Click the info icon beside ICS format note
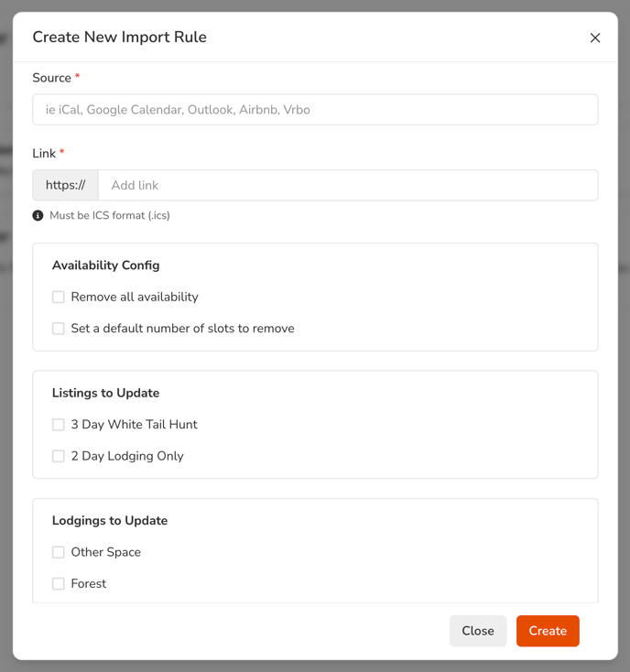The width and height of the screenshot is (630, 672). tap(38, 215)
